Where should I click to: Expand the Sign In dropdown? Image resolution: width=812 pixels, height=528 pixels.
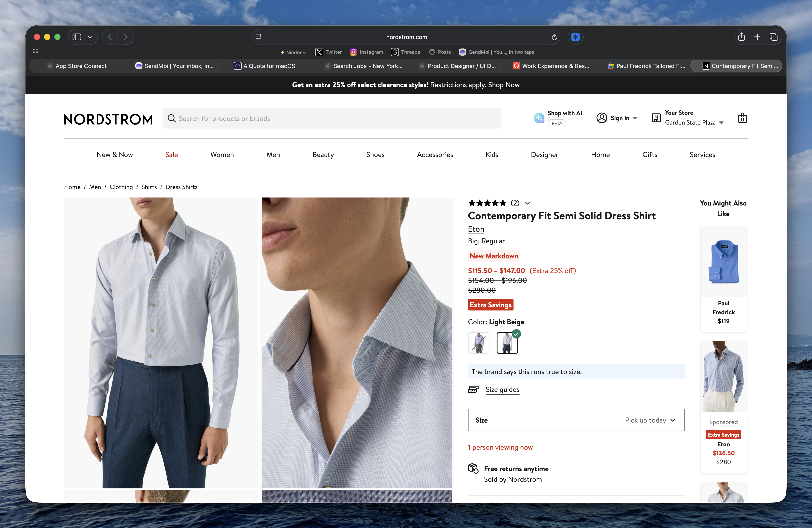[635, 118]
